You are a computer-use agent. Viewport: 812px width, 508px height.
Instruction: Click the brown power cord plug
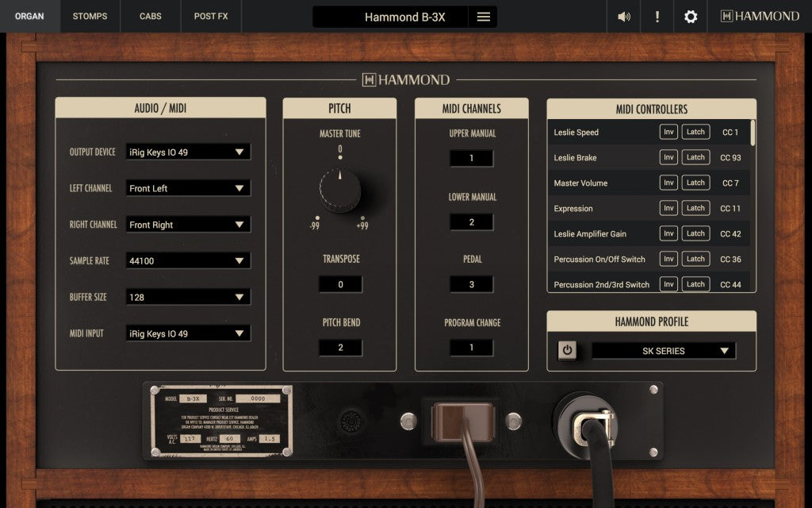point(462,421)
